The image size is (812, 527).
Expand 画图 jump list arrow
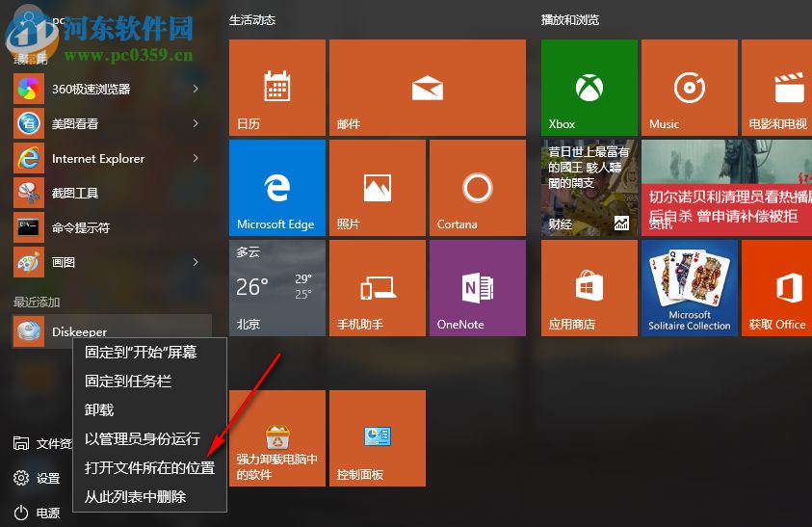tap(196, 262)
